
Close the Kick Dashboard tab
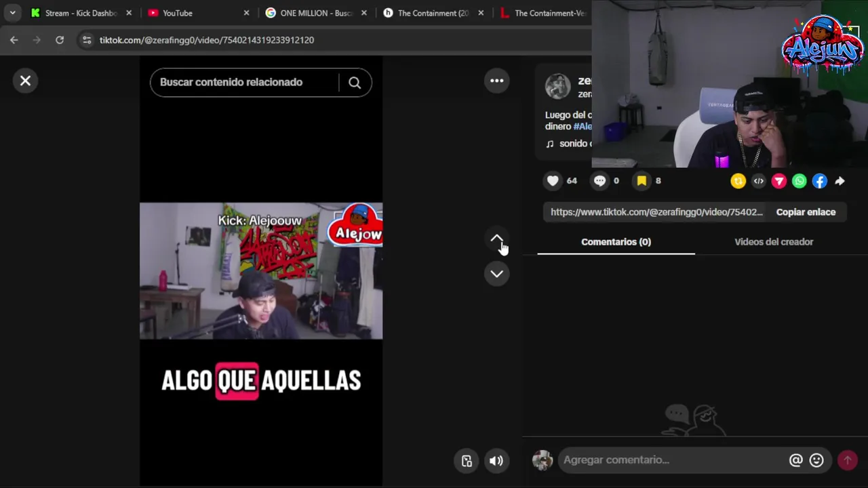click(x=129, y=13)
